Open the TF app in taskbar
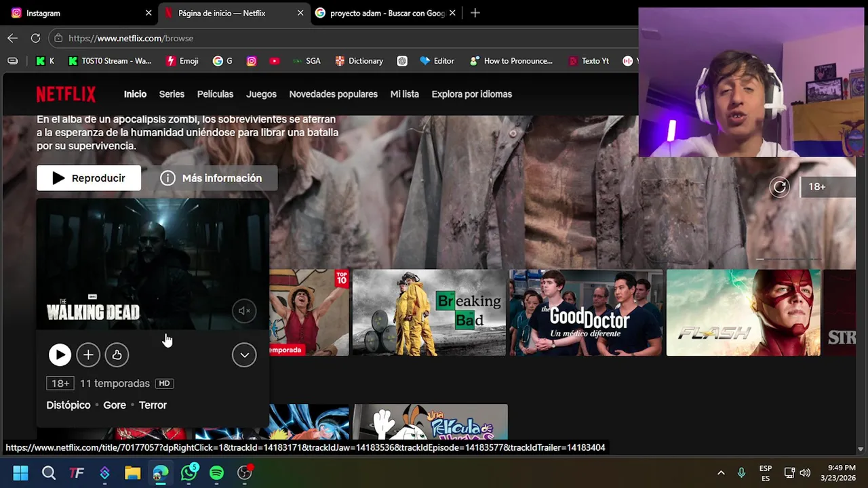 point(77,472)
